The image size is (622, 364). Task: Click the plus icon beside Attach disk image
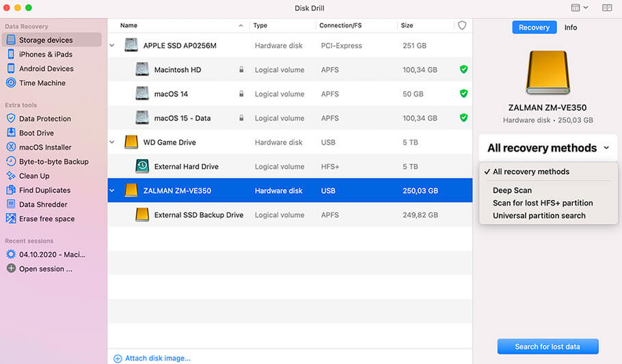(x=118, y=359)
